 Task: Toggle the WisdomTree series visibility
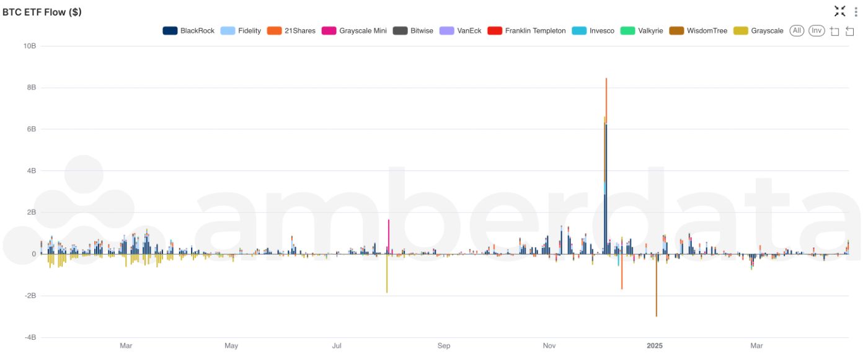click(676, 30)
